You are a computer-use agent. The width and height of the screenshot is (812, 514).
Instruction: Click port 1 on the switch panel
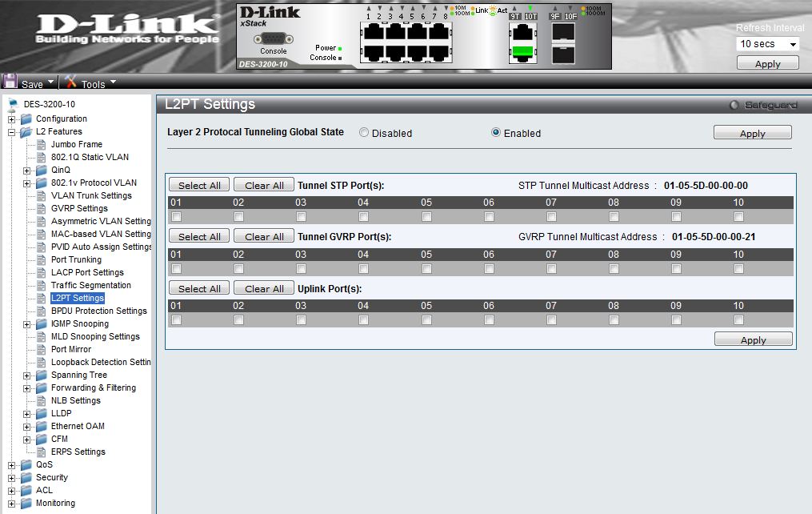click(374, 32)
